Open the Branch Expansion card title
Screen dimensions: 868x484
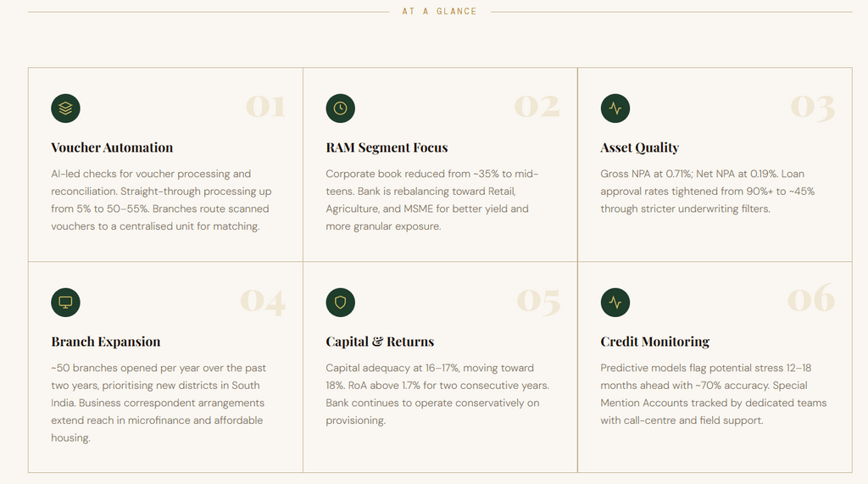106,342
